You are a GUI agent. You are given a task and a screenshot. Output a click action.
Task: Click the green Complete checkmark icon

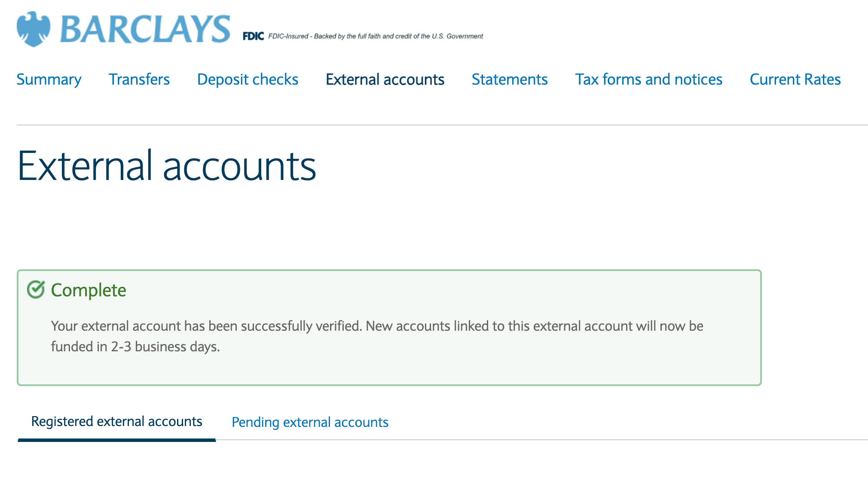pyautogui.click(x=36, y=289)
